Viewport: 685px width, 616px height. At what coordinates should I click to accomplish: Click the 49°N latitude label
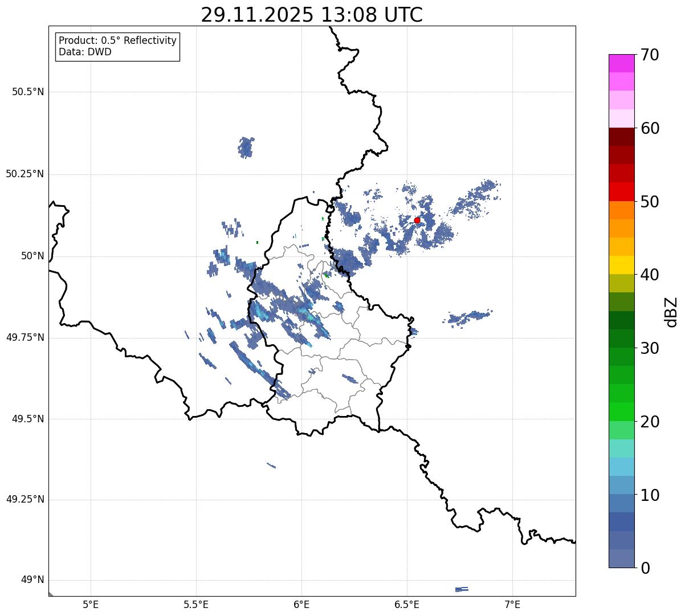tap(32, 580)
